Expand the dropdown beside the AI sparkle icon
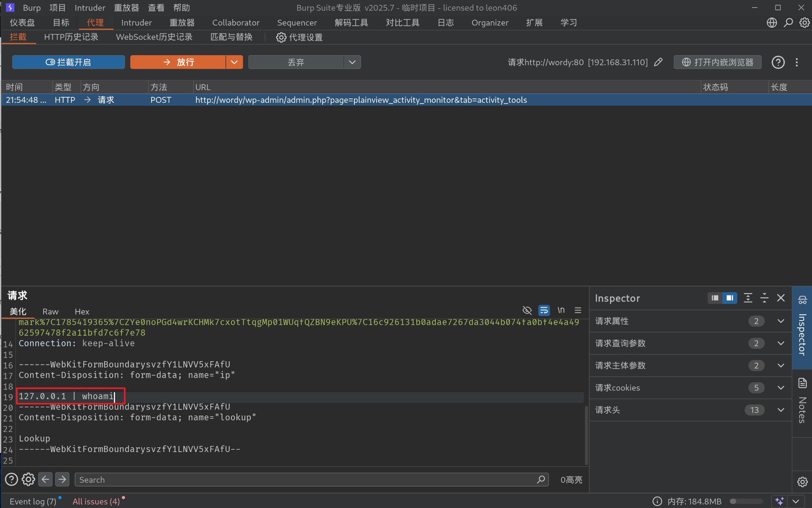This screenshot has height=508, width=812. (796, 501)
